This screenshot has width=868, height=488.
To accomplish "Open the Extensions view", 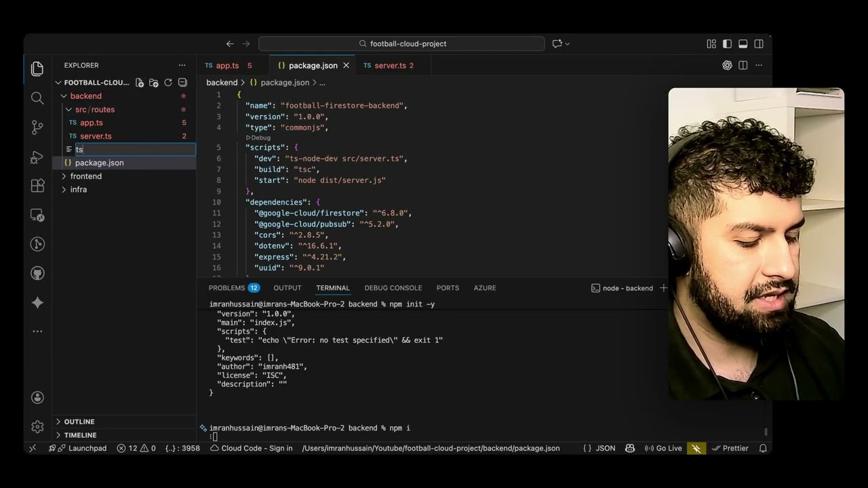I will click(x=37, y=186).
